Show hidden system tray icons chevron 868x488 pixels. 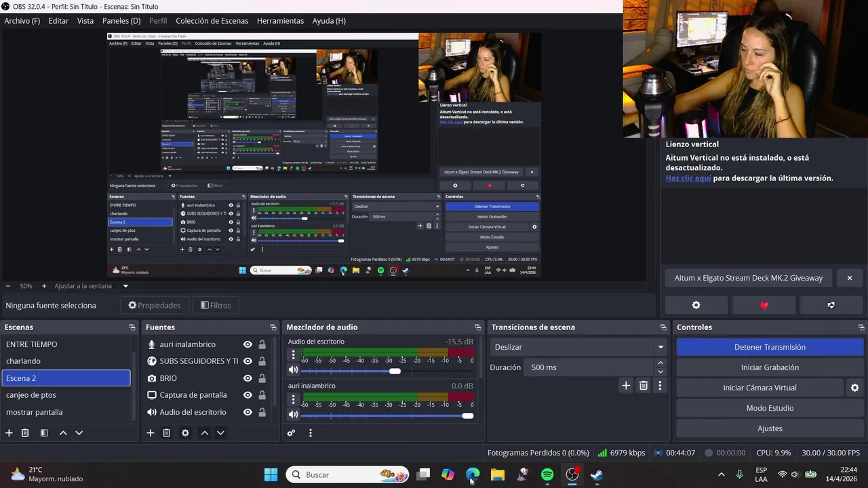click(721, 474)
